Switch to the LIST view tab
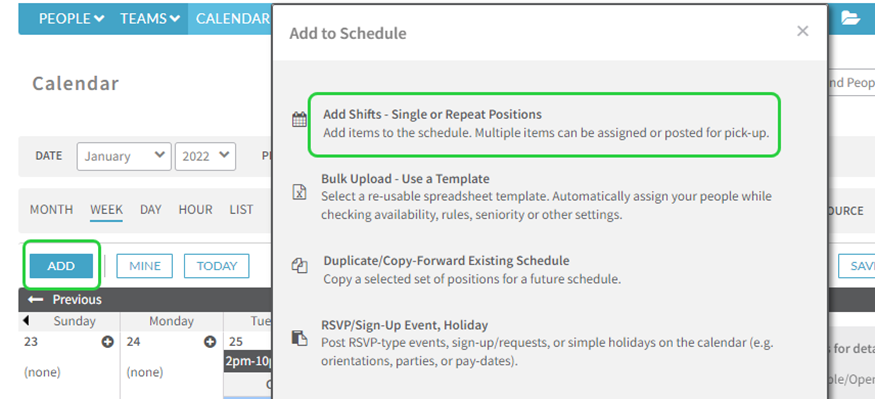This screenshot has width=875, height=399. coord(241,210)
